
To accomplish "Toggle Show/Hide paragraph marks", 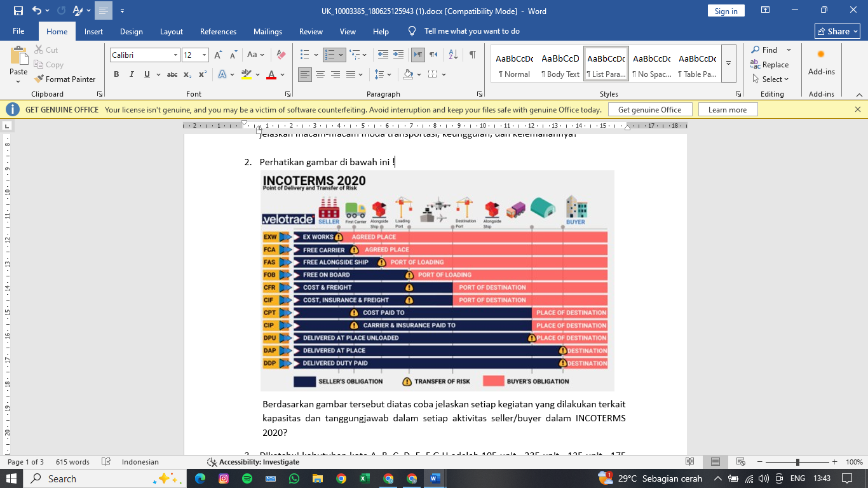I will tap(472, 55).
